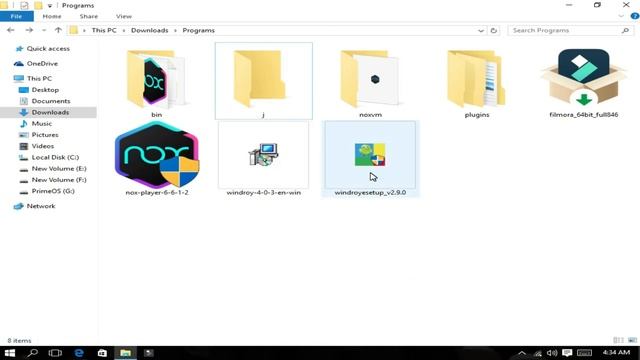The image size is (640, 360).
Task: Open the volume control in tray
Action: pyautogui.click(x=552, y=353)
